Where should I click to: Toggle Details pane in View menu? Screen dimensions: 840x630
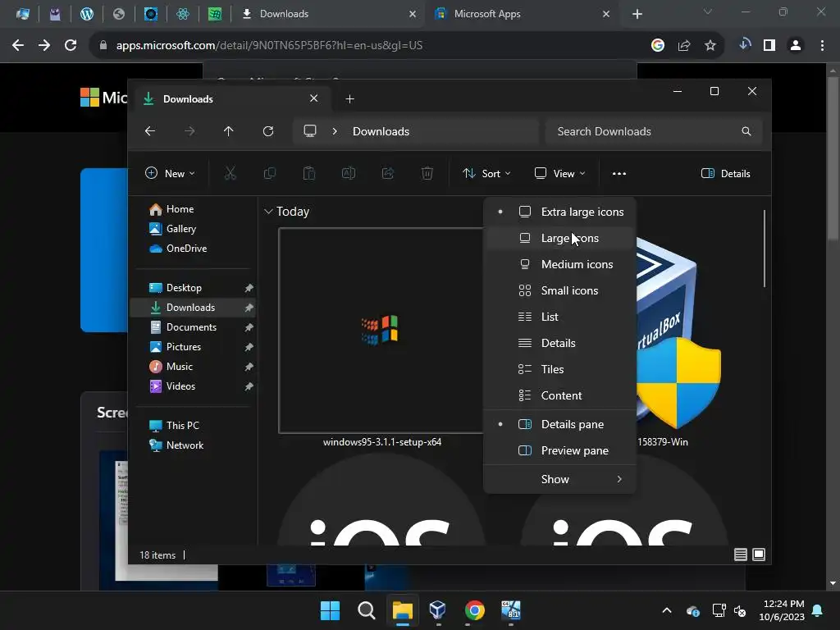(x=559, y=424)
